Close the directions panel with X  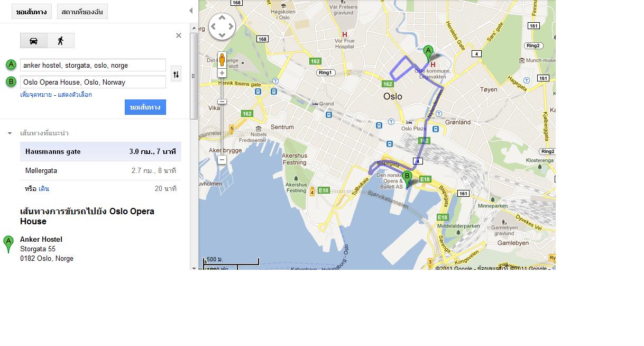[x=179, y=35]
